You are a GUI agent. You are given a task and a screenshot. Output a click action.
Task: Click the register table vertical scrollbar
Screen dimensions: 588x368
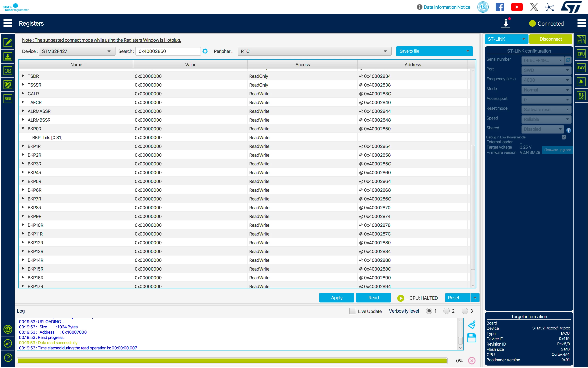(473, 207)
